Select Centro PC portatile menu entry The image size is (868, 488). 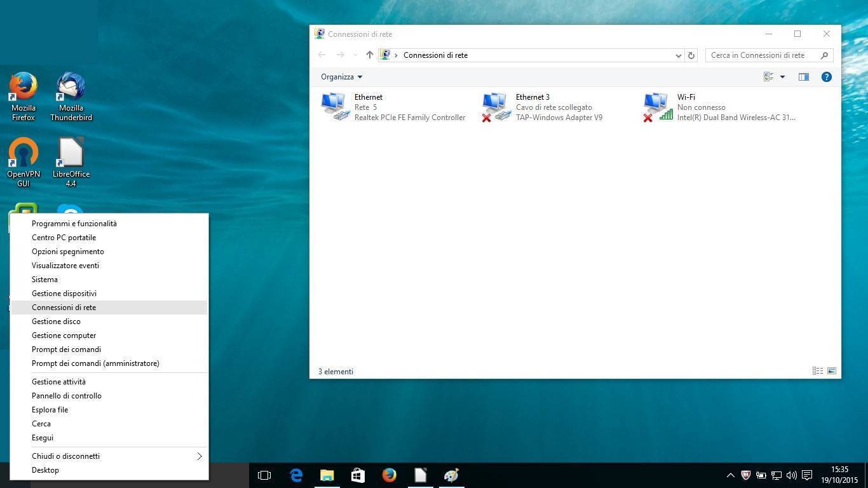click(109, 238)
